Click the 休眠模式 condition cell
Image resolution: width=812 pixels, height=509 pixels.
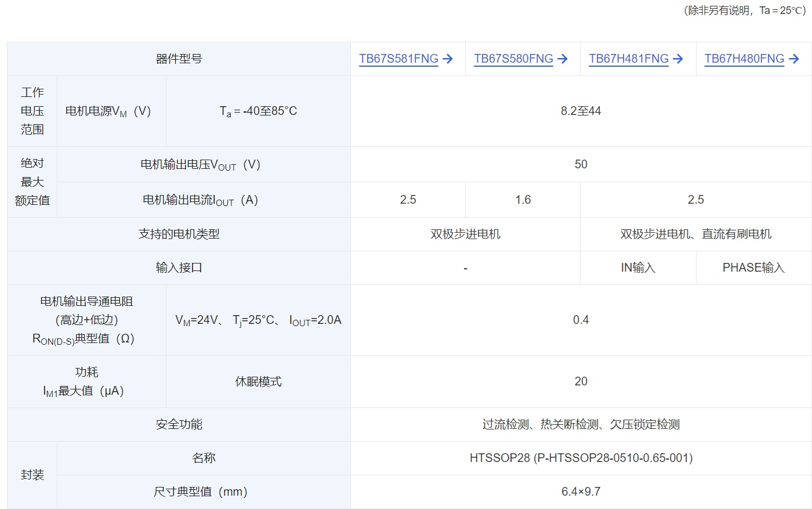click(258, 381)
